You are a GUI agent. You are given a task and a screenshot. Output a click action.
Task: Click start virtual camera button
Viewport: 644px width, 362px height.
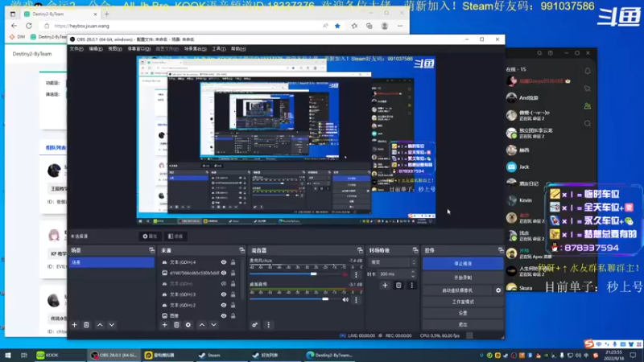point(457,290)
